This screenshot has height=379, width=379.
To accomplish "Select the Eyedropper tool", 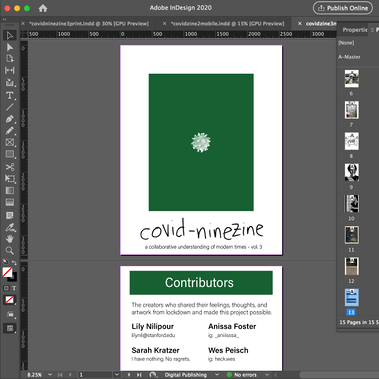I will click(x=10, y=228).
